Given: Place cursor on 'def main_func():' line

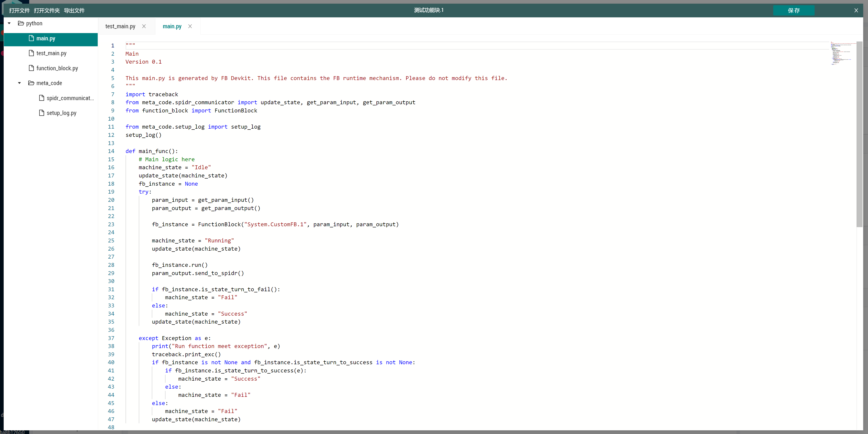Looking at the screenshot, I should pos(152,151).
